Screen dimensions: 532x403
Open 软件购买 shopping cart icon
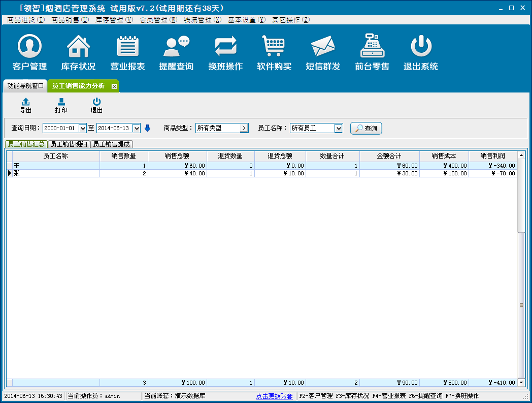[274, 47]
